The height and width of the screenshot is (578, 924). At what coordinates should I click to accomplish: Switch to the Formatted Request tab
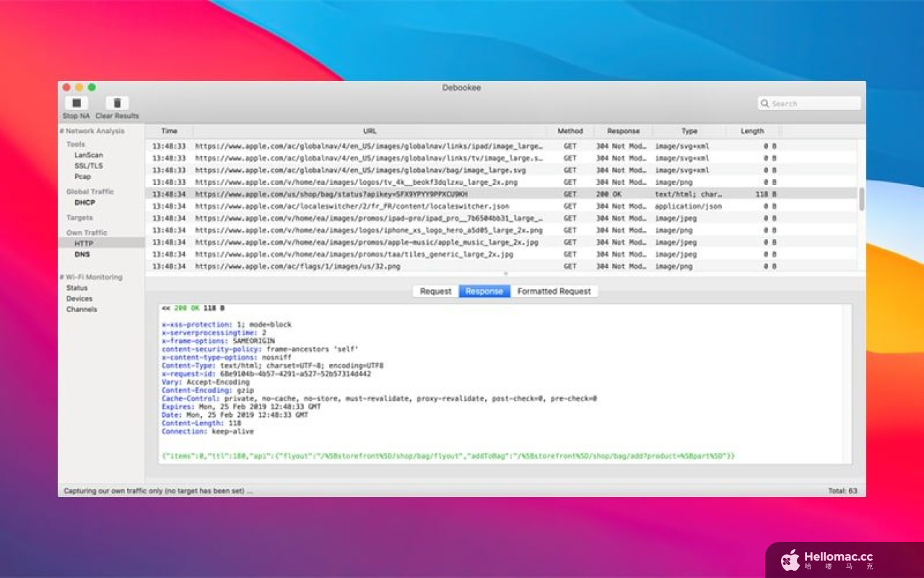coord(554,291)
